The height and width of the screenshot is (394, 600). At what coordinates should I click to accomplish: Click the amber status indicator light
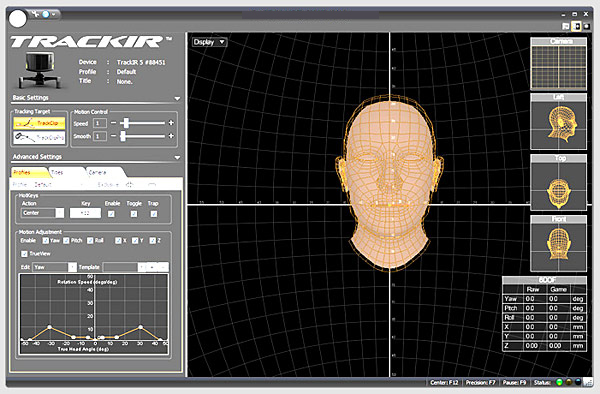click(x=569, y=382)
